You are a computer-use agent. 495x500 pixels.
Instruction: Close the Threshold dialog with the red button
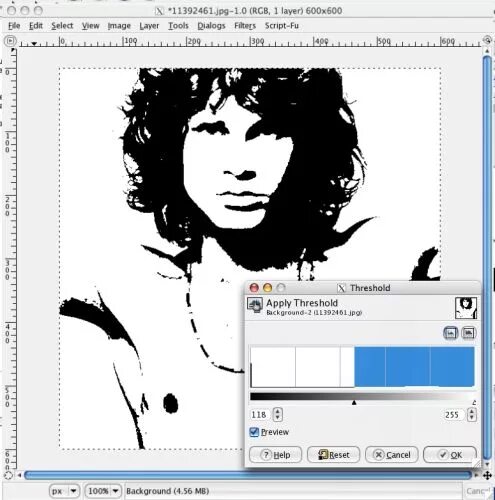[254, 288]
